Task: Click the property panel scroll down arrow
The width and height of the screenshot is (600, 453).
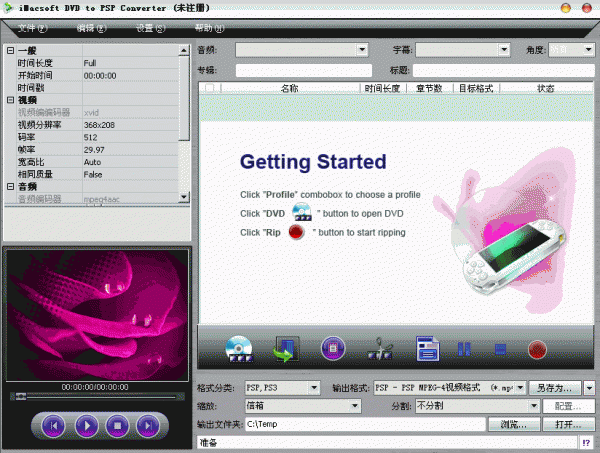Action: pos(184,197)
